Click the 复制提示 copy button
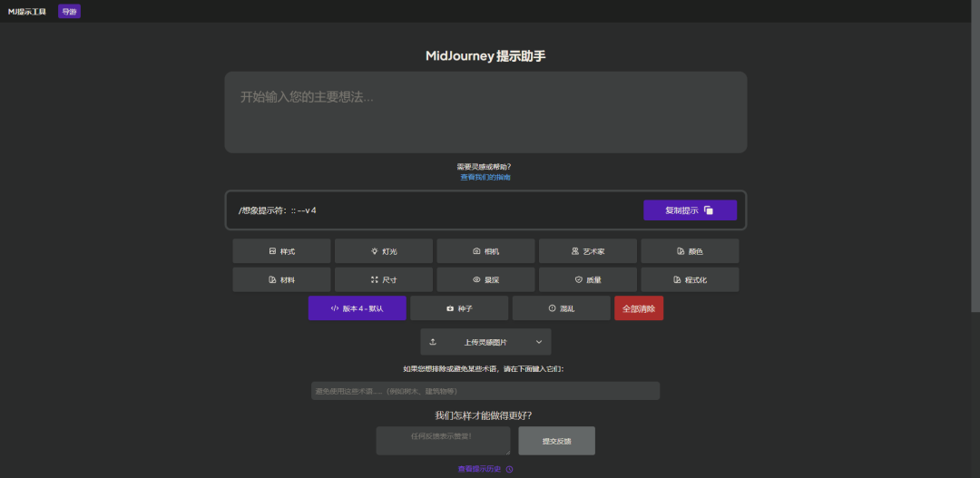Screen dimensions: 980x478 tap(690, 210)
